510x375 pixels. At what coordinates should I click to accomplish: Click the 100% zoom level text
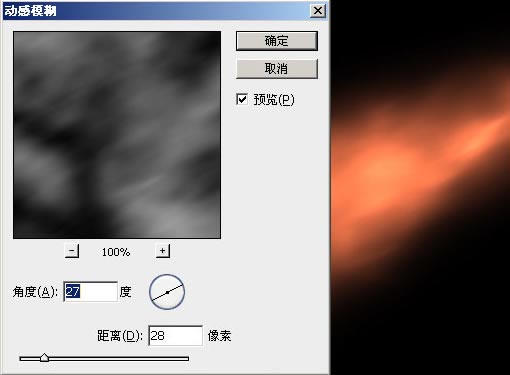116,252
